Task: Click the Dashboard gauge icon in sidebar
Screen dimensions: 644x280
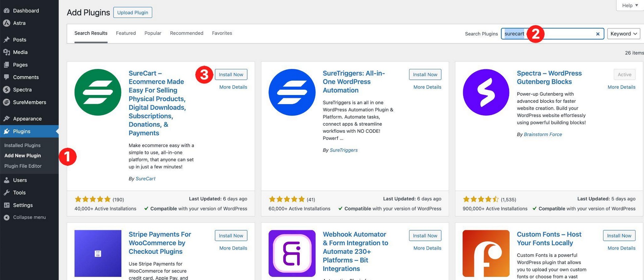Action: point(7,11)
